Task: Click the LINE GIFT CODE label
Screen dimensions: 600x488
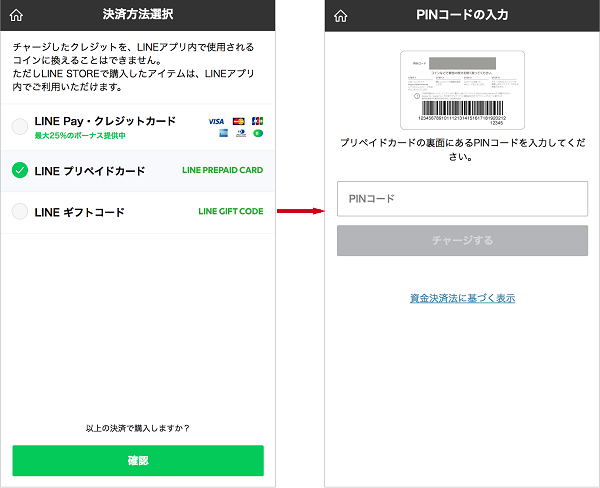Action: (x=231, y=211)
